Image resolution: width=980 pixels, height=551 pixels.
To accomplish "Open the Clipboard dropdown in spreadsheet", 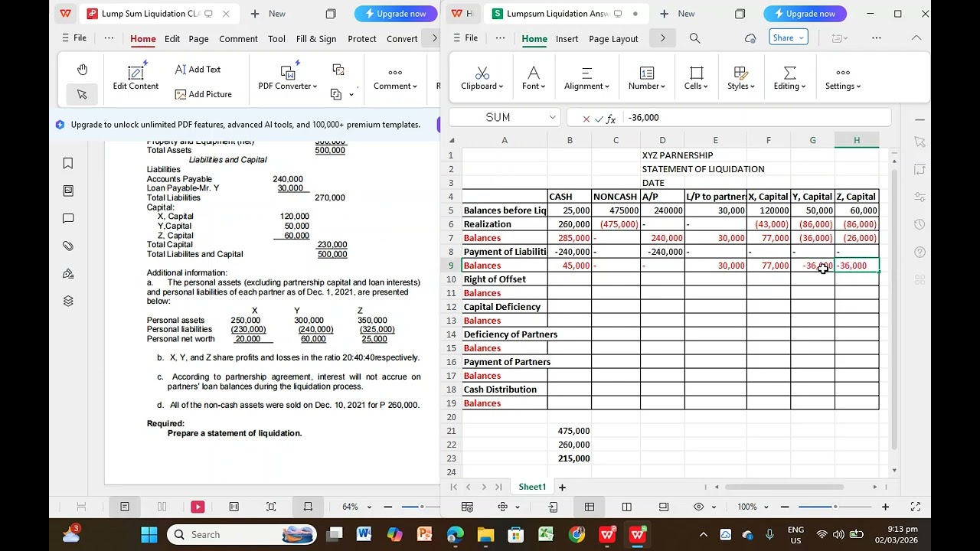I will tap(482, 77).
